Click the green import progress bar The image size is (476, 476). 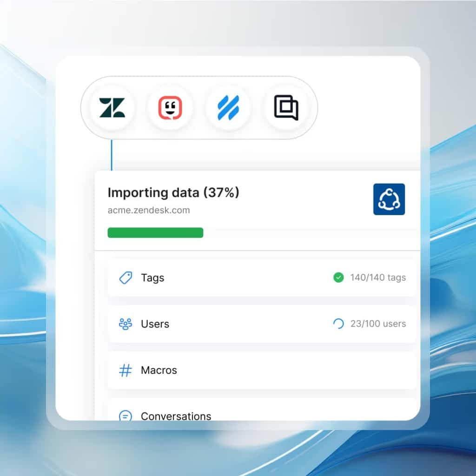(155, 233)
